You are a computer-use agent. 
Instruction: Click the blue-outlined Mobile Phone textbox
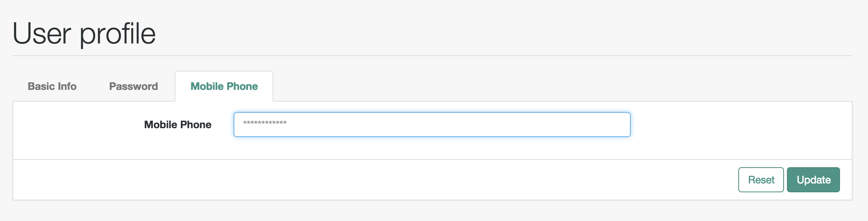coord(432,124)
